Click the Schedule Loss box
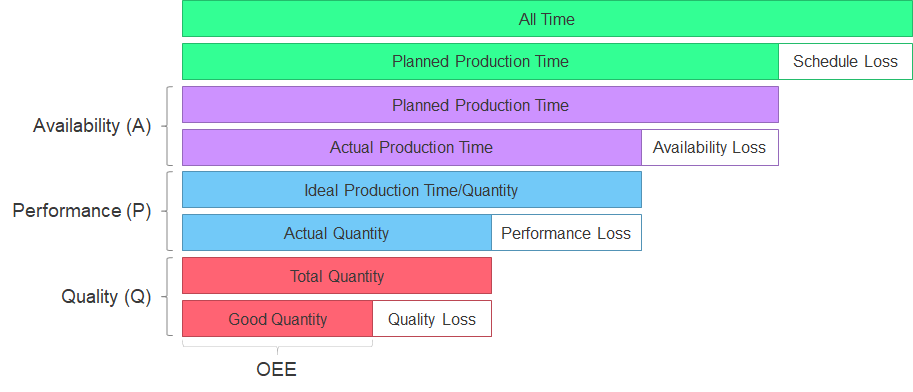Screen dimensions: 913x392 pos(845,61)
